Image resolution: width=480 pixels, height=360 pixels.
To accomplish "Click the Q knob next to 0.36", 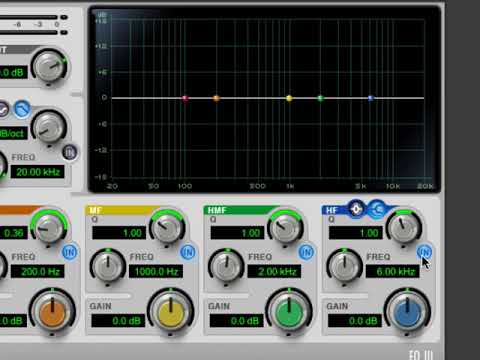I will [49, 228].
